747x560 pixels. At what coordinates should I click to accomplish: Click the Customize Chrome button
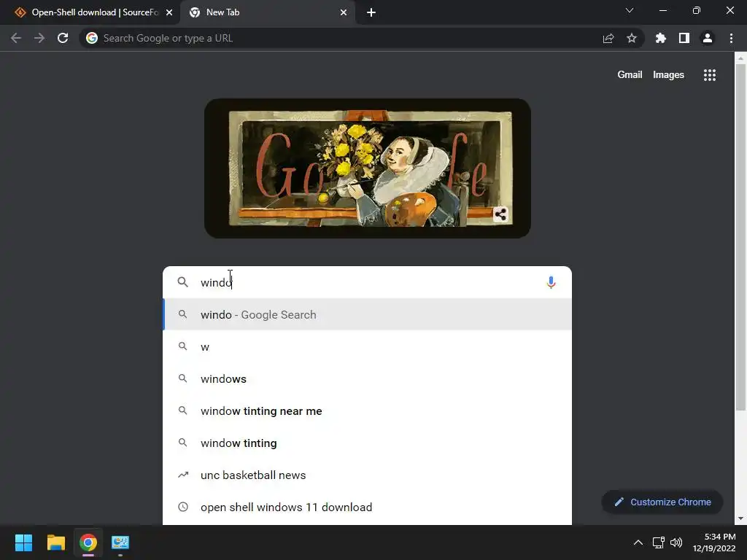662,502
